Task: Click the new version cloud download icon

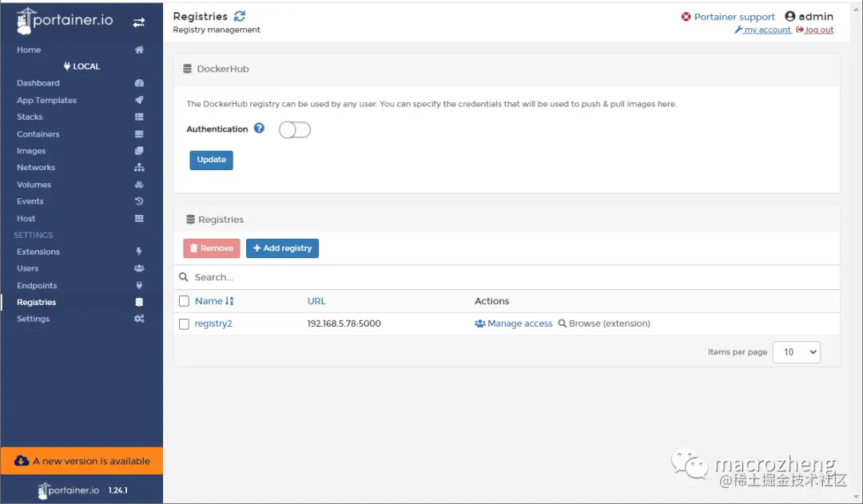Action: (22, 461)
